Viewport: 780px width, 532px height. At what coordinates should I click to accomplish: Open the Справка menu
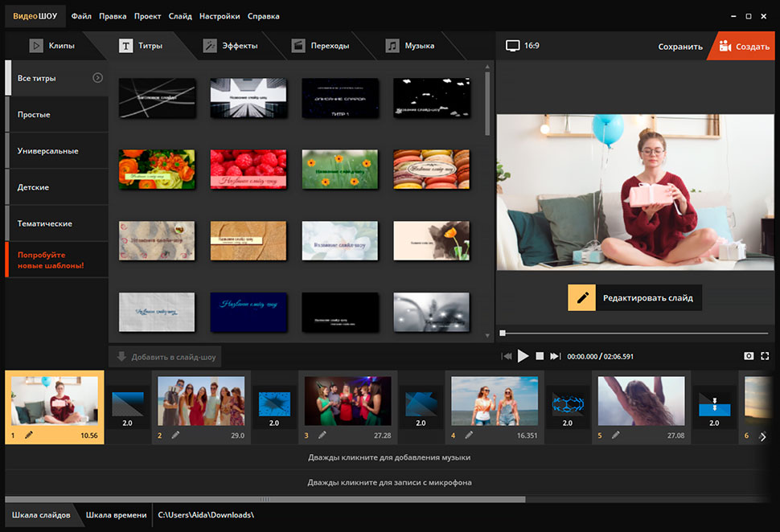pos(263,16)
